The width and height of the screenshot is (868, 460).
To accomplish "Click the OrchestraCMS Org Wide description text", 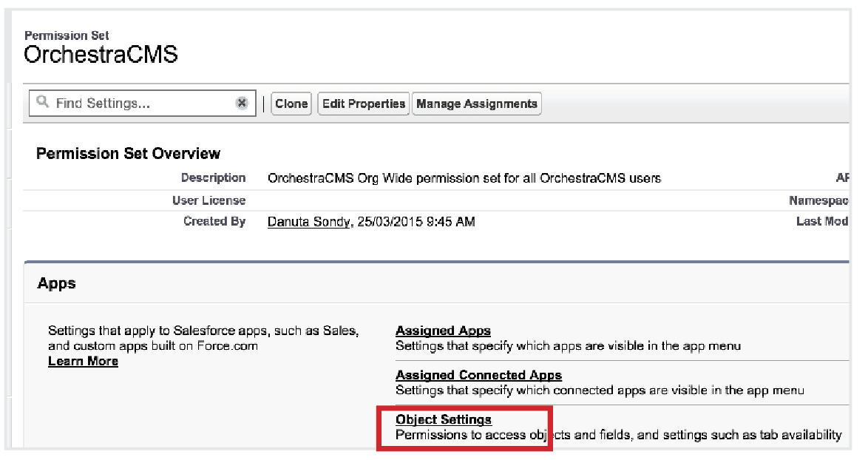I will click(464, 178).
